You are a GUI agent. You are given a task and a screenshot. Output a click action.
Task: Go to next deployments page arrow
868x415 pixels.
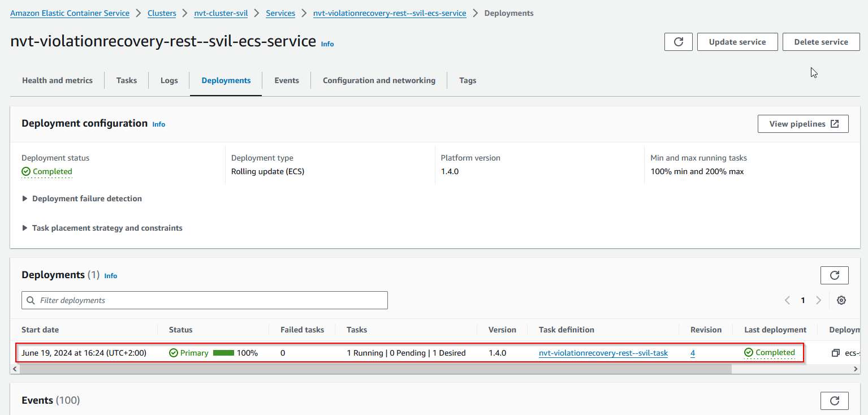pyautogui.click(x=818, y=300)
